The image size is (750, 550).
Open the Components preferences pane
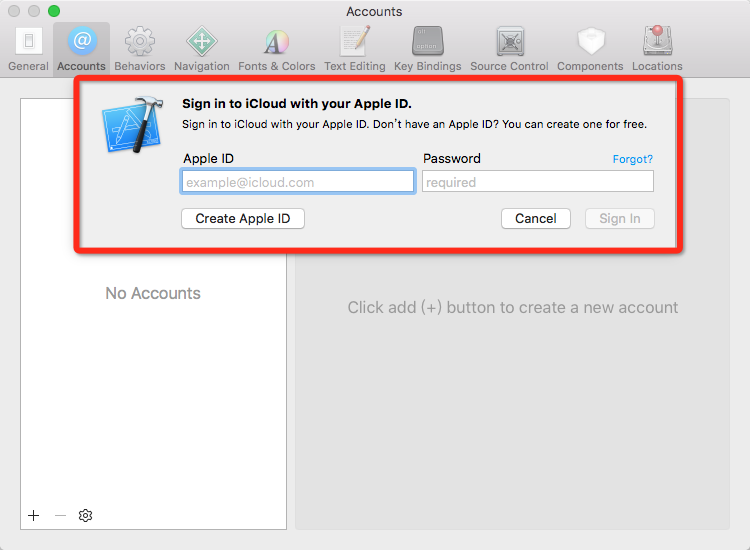point(590,49)
